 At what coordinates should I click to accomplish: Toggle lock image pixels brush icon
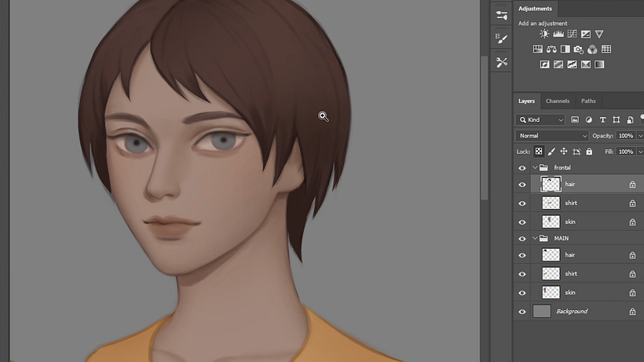pos(551,152)
